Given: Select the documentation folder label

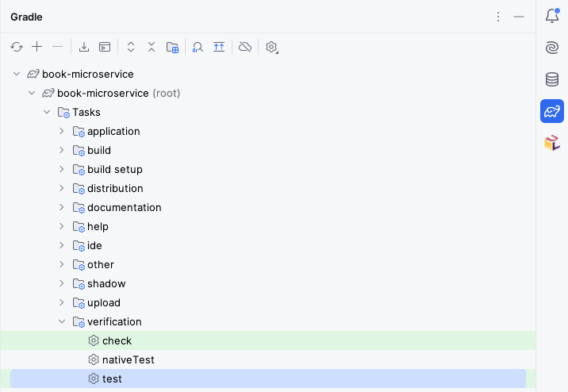Looking at the screenshot, I should click(x=125, y=208).
